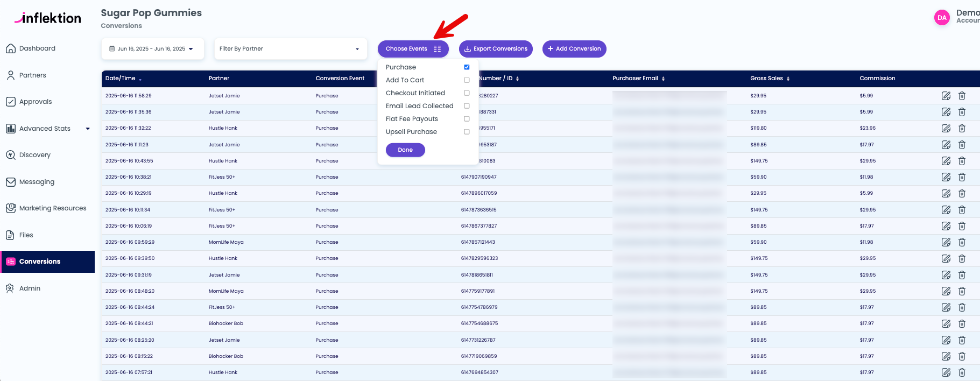980x381 pixels.
Task: Click the DA account avatar
Action: tap(942, 18)
